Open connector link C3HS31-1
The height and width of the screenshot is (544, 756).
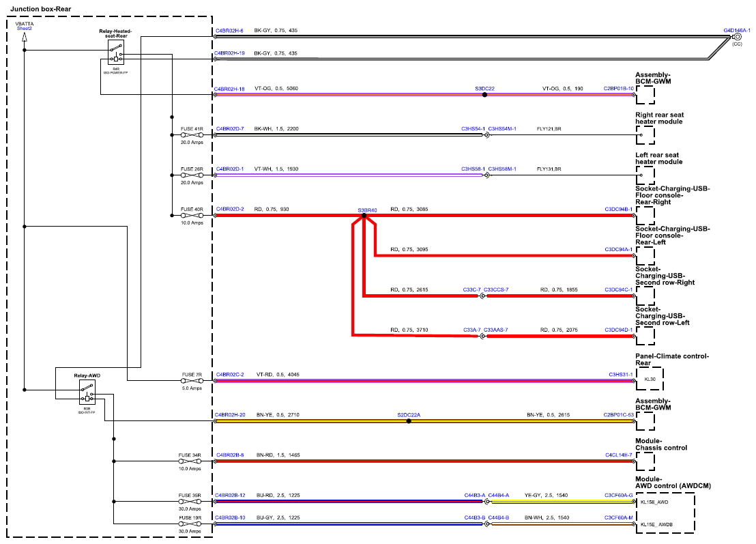(620, 374)
